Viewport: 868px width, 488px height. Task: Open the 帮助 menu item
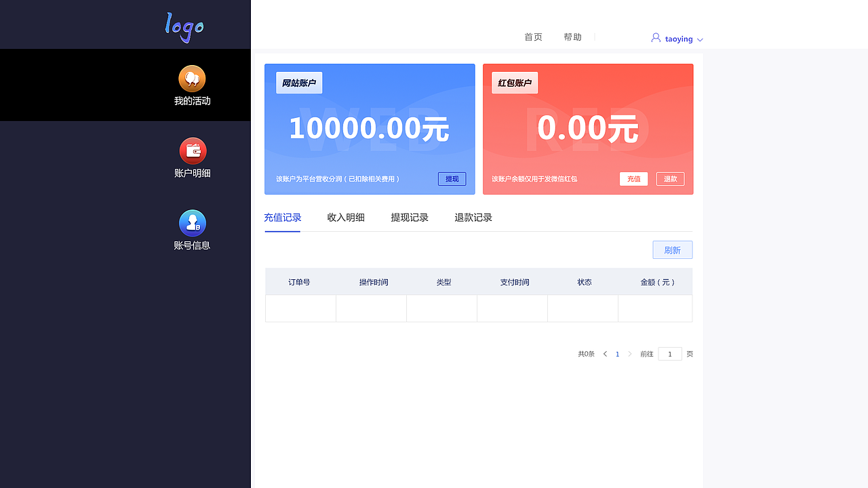[x=573, y=37]
